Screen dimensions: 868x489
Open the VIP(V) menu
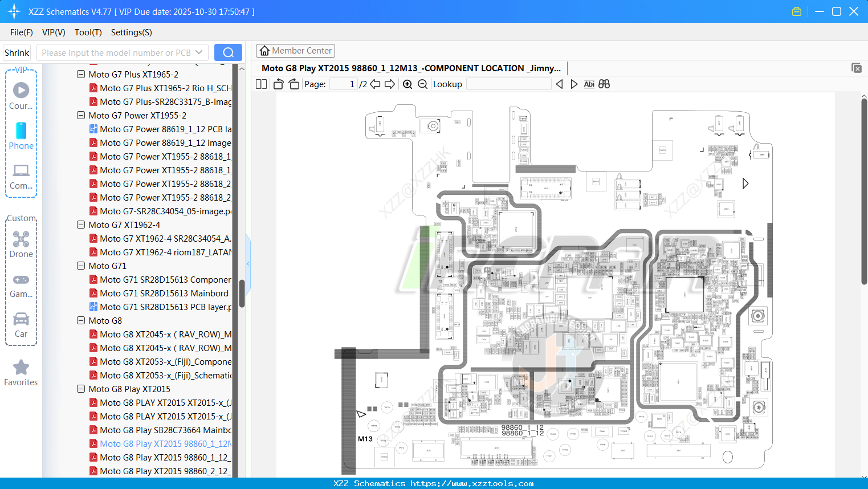click(53, 32)
